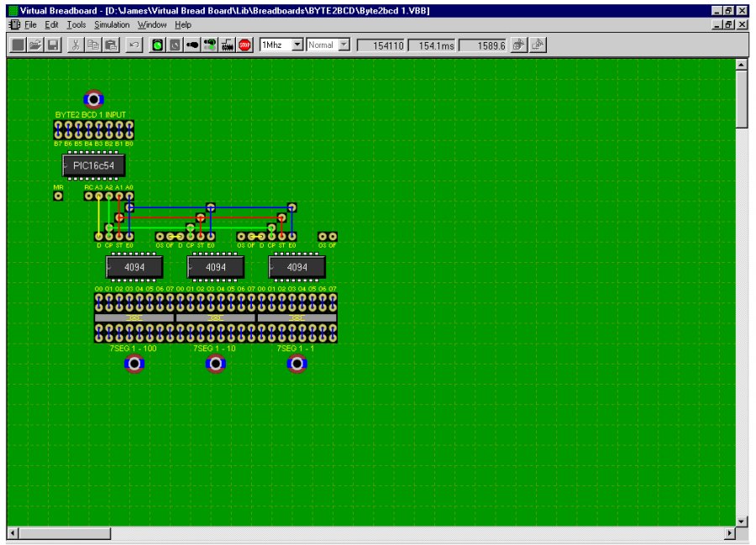The height and width of the screenshot is (545, 756).
Task: Click the BYTE2 BCD 1 INPUT label
Action: pyautogui.click(x=90, y=115)
